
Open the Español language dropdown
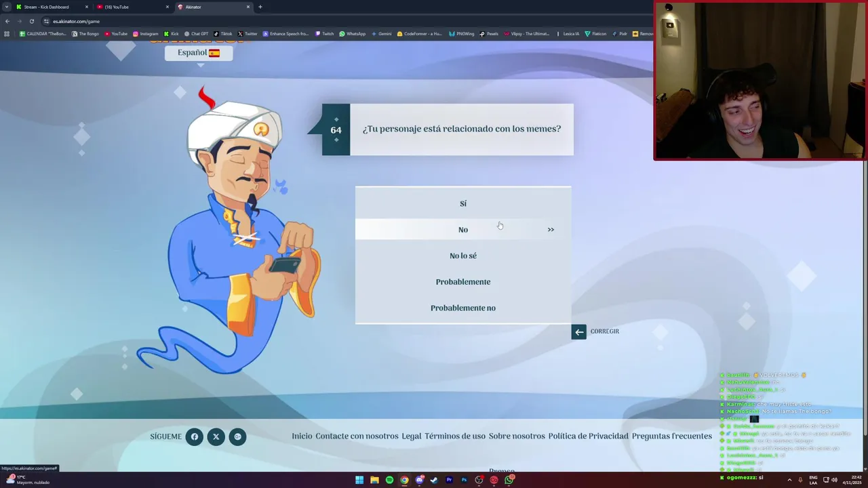coord(199,53)
